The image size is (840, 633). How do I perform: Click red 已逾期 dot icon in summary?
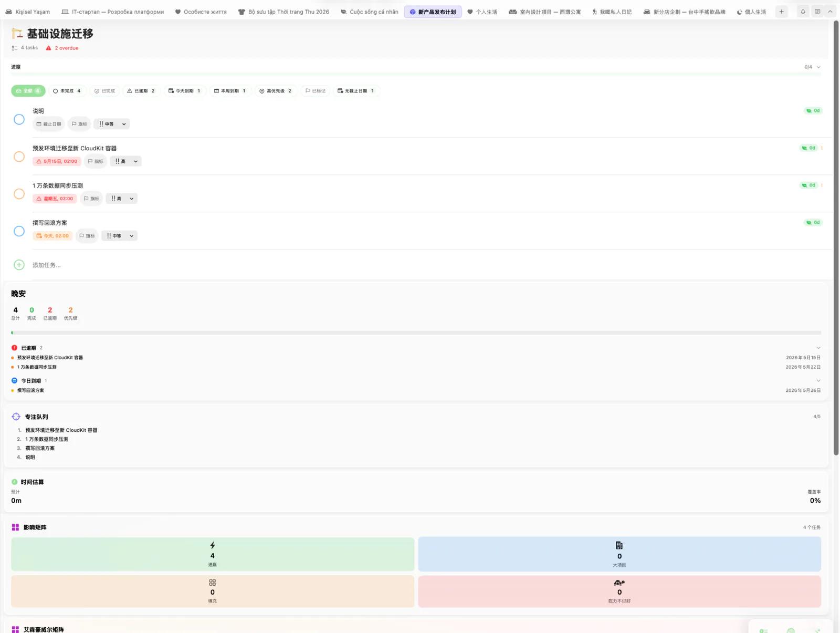(14, 348)
